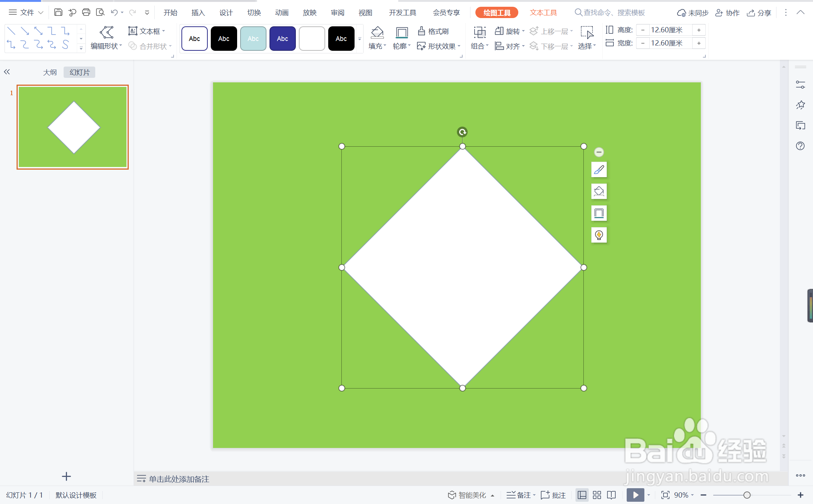This screenshot has height=504, width=813.
Task: Open the File (文件) menu dropdown
Action: point(26,12)
